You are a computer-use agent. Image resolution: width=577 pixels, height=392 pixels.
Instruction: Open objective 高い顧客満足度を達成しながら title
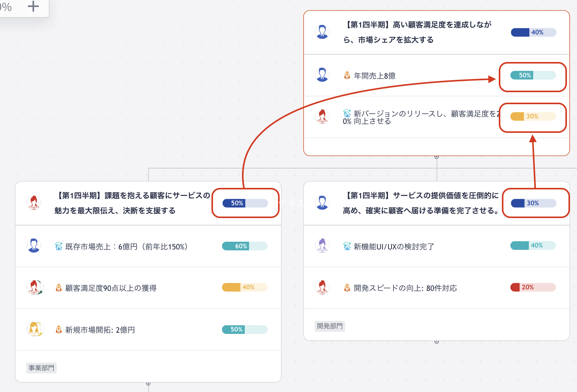417,32
